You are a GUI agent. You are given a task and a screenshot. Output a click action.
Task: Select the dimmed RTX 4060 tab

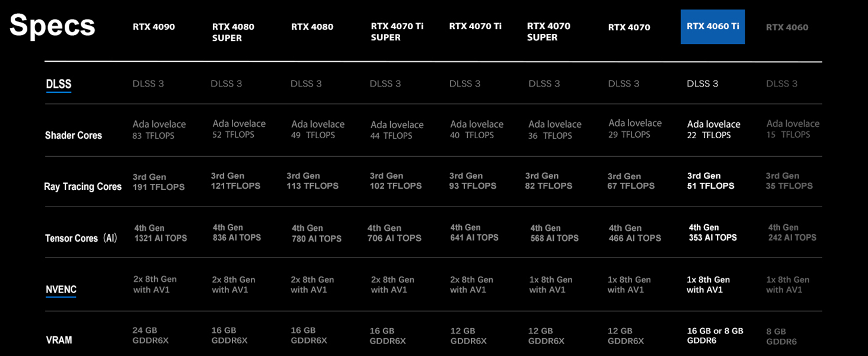pyautogui.click(x=787, y=27)
